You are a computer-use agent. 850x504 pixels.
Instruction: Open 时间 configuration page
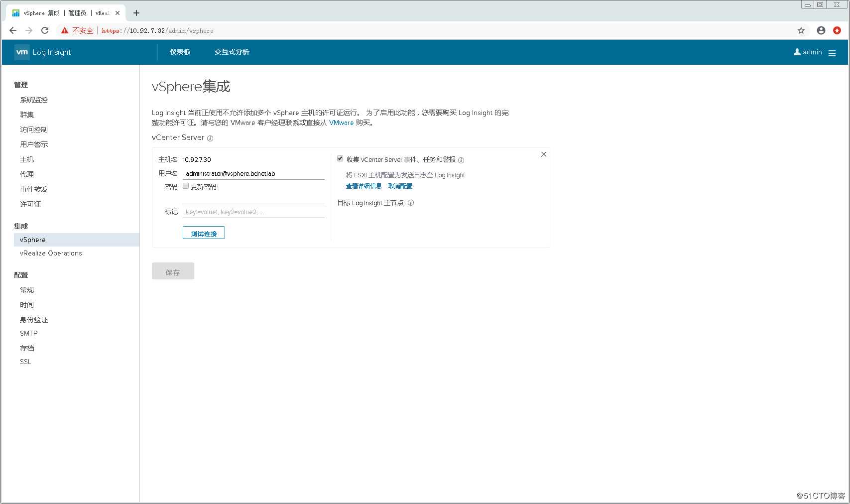(27, 305)
